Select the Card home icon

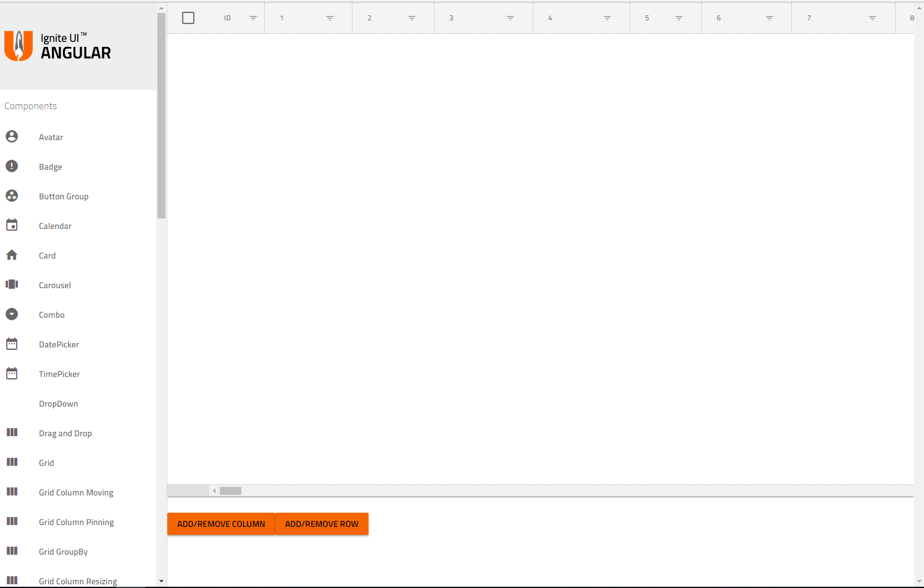click(x=12, y=255)
